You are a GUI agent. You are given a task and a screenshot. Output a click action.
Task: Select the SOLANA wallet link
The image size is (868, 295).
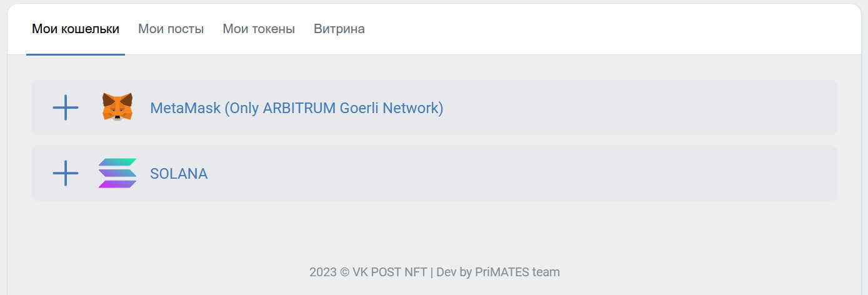pyautogui.click(x=179, y=174)
